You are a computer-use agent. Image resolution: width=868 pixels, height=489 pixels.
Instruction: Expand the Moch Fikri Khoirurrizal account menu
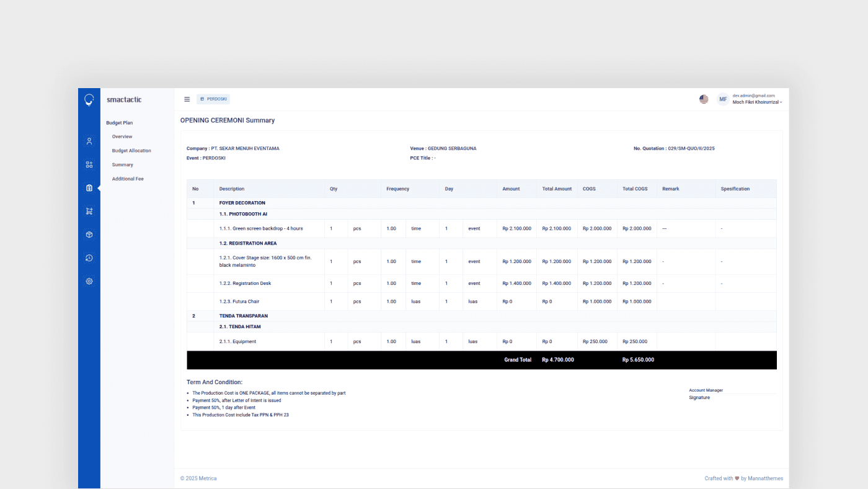click(757, 102)
